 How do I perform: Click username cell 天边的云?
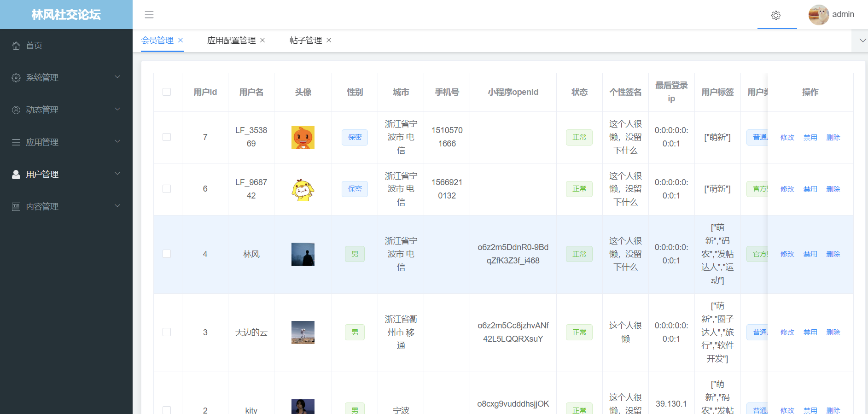coord(251,332)
